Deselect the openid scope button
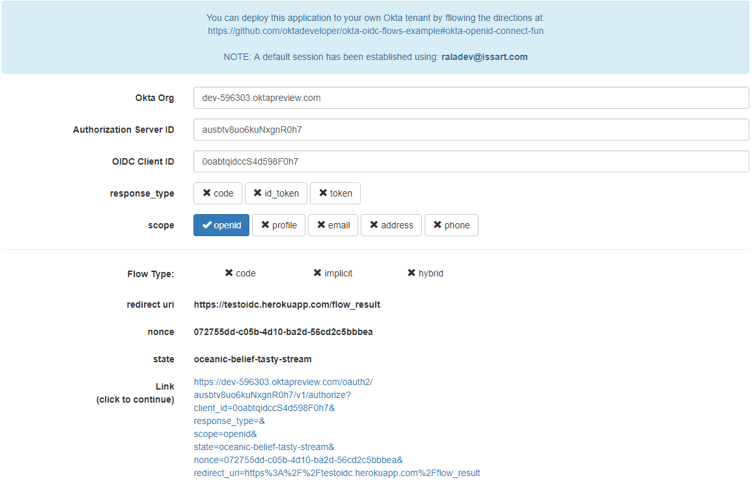The width and height of the screenshot is (754, 486). tap(221, 225)
